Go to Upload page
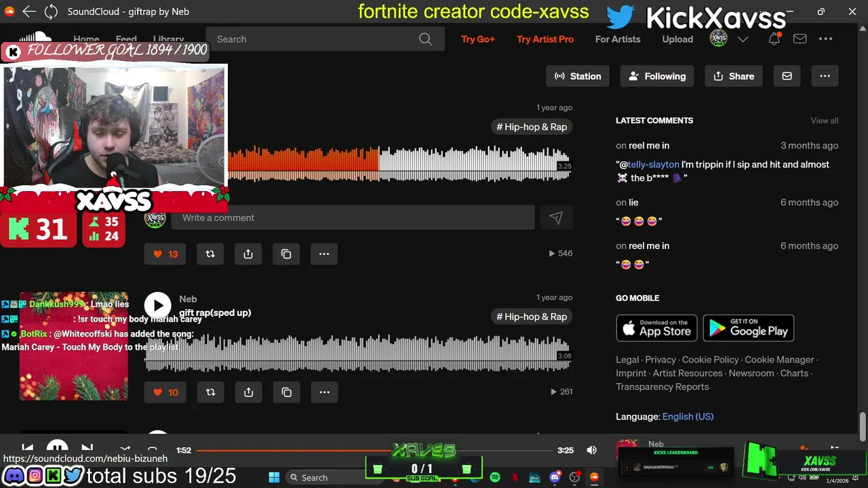 click(677, 39)
